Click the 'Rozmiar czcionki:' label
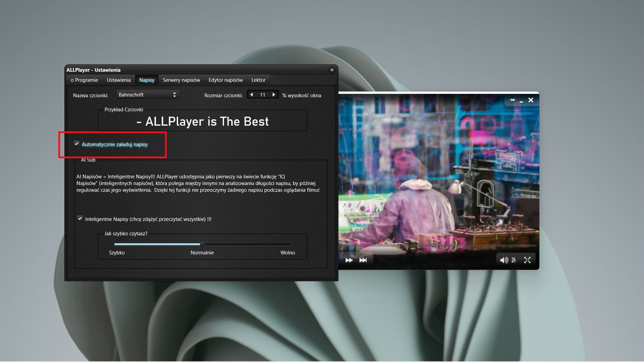 coord(224,95)
